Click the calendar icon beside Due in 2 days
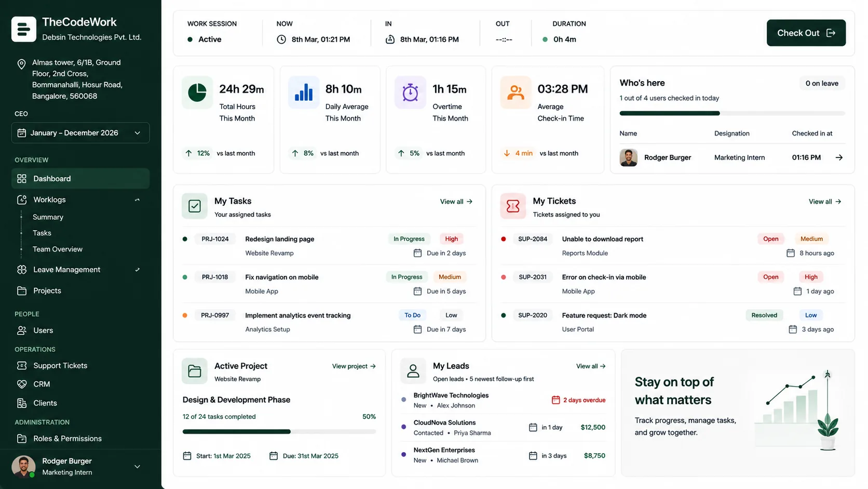Image resolution: width=868 pixels, height=489 pixels. click(x=417, y=253)
